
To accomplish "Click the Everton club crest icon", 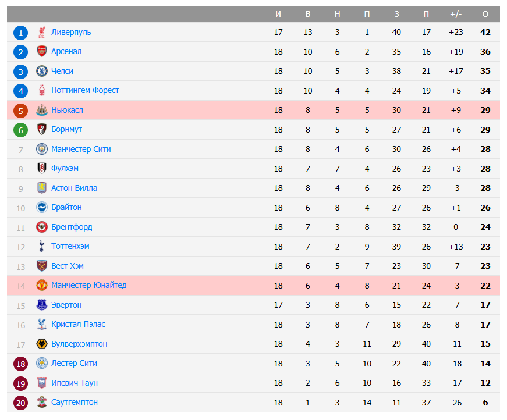I will tap(41, 305).
